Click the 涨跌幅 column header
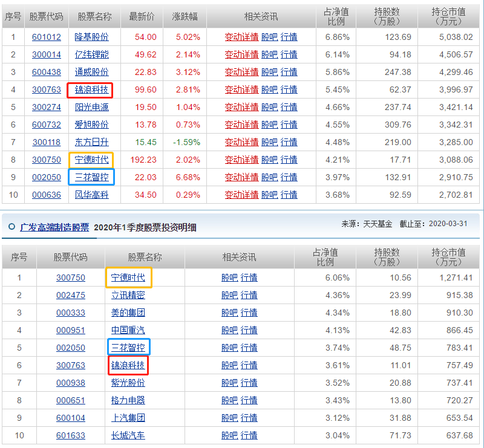Image resolution: width=484 pixels, height=448 pixels. point(185,16)
